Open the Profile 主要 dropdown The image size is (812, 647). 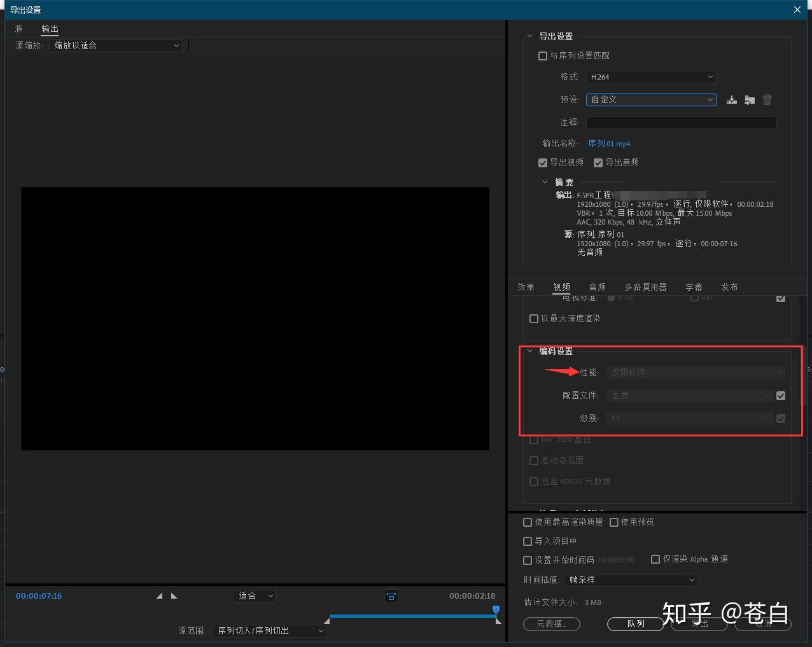690,396
